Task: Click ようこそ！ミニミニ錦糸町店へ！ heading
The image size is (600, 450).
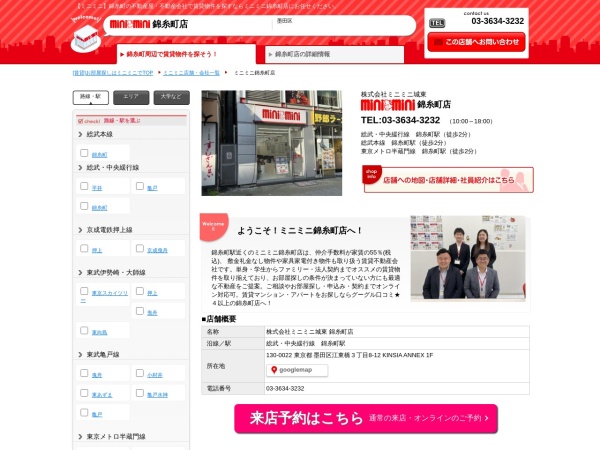Action: click(x=300, y=230)
